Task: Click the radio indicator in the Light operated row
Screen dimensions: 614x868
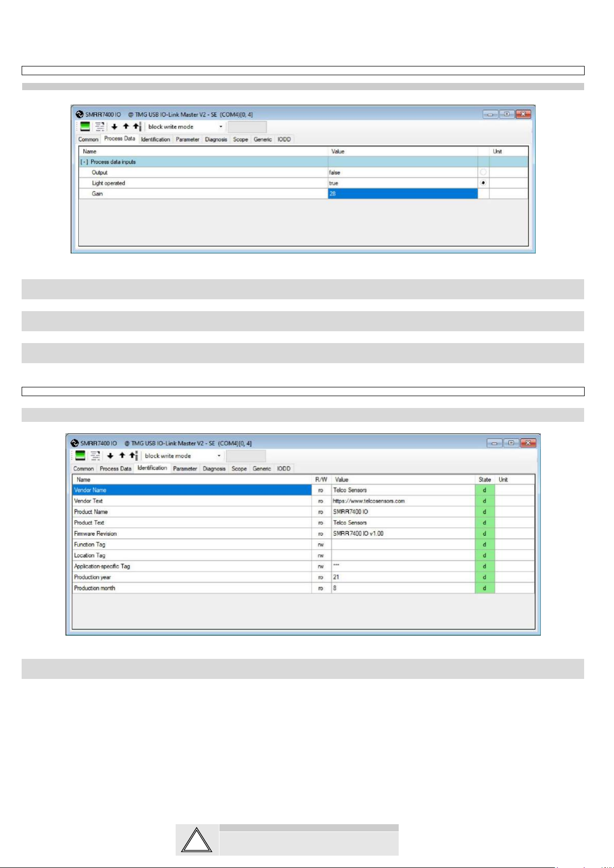Action: pos(483,183)
